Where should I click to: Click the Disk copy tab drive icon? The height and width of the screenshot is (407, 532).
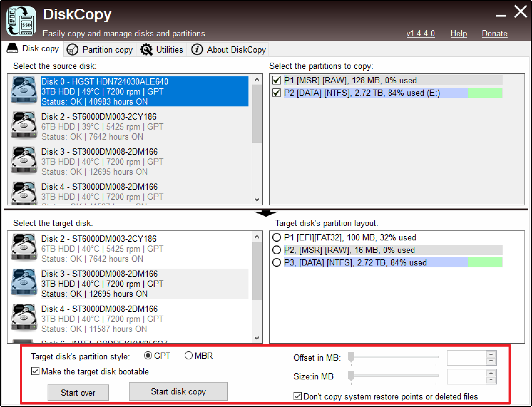click(x=13, y=49)
